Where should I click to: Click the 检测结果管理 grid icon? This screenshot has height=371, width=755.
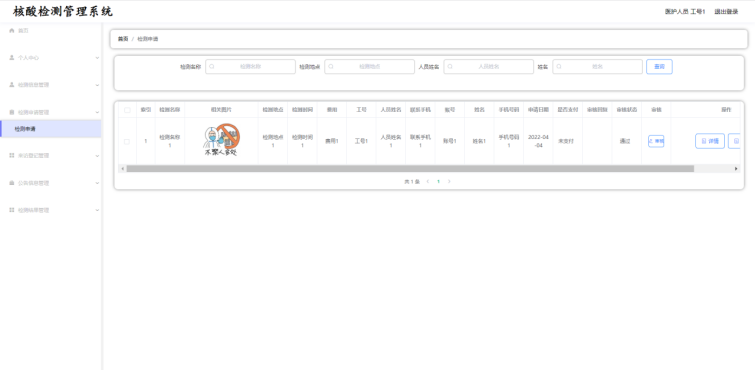pos(12,210)
